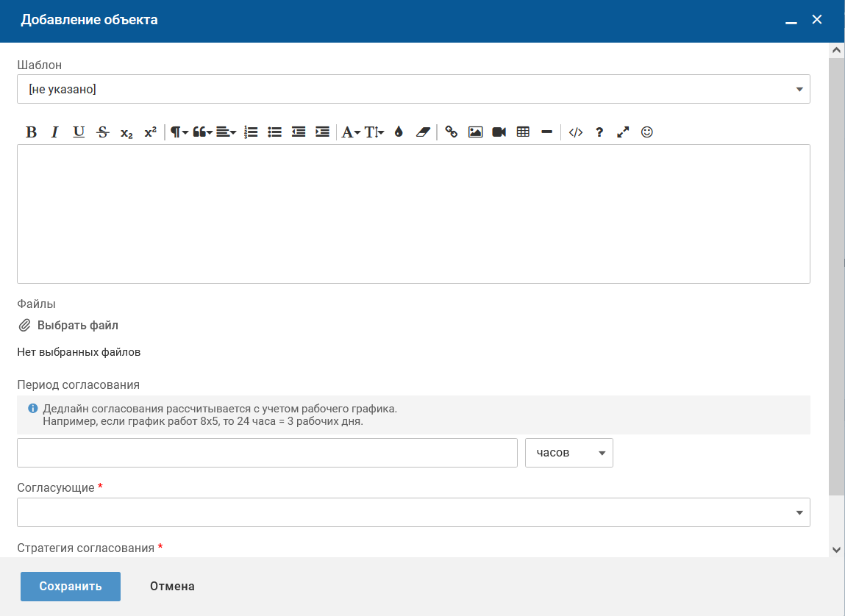Insert a table in the editor
The image size is (845, 616).
pos(524,132)
